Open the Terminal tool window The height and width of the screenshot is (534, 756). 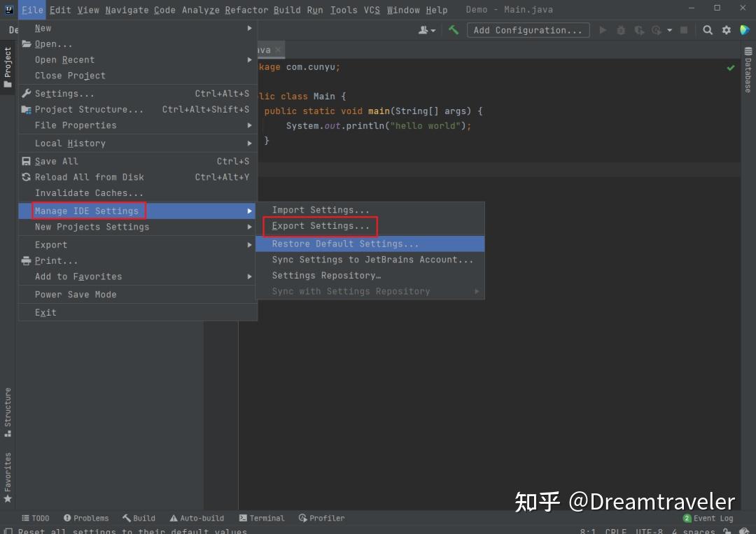click(261, 518)
